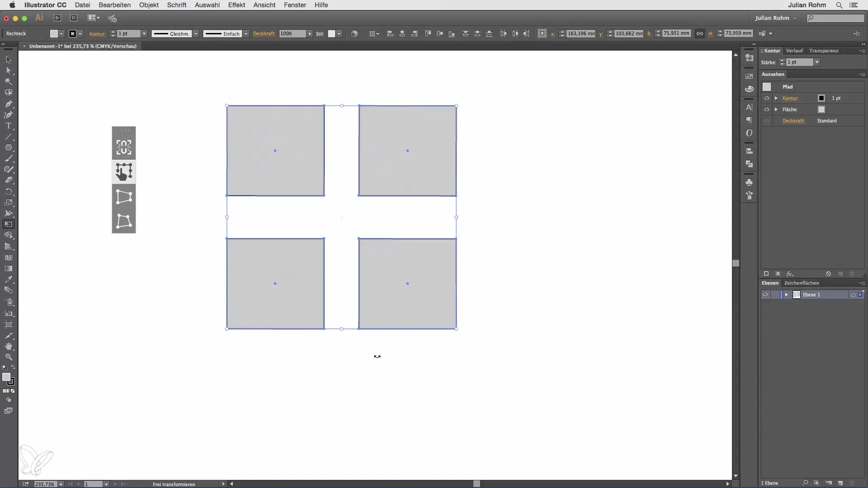Select the Eraser tool
This screenshot has height=488, width=868.
9,180
